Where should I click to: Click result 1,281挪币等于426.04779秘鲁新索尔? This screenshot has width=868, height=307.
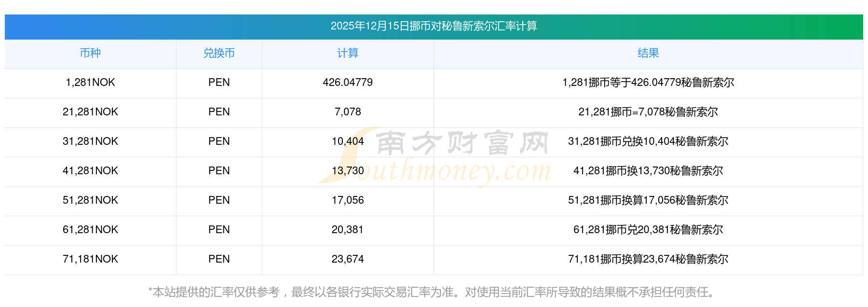coord(648,83)
